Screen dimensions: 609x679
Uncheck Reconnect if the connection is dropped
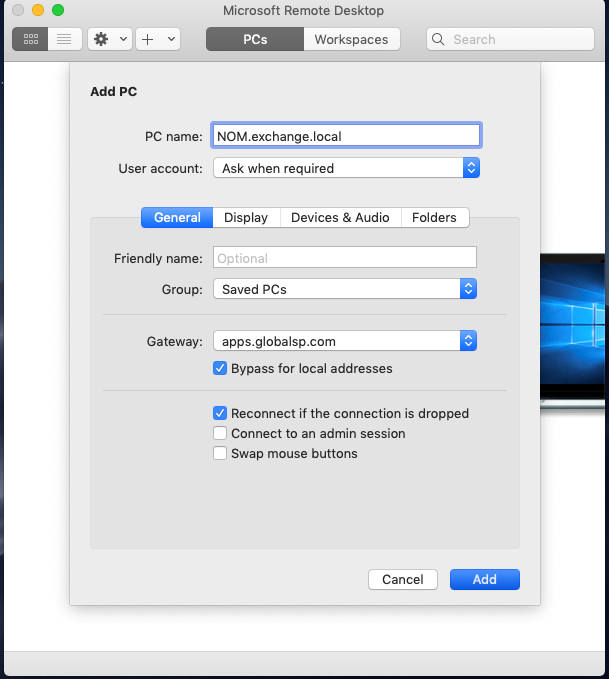220,413
